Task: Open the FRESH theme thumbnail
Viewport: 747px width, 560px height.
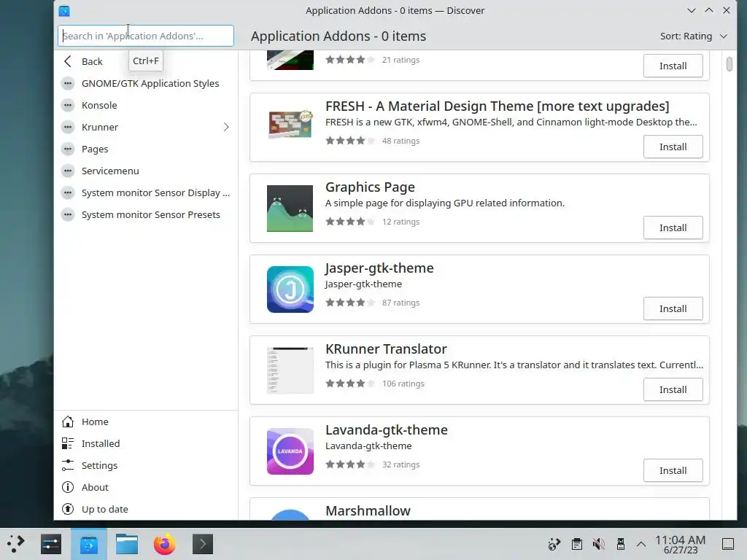Action: [290, 124]
